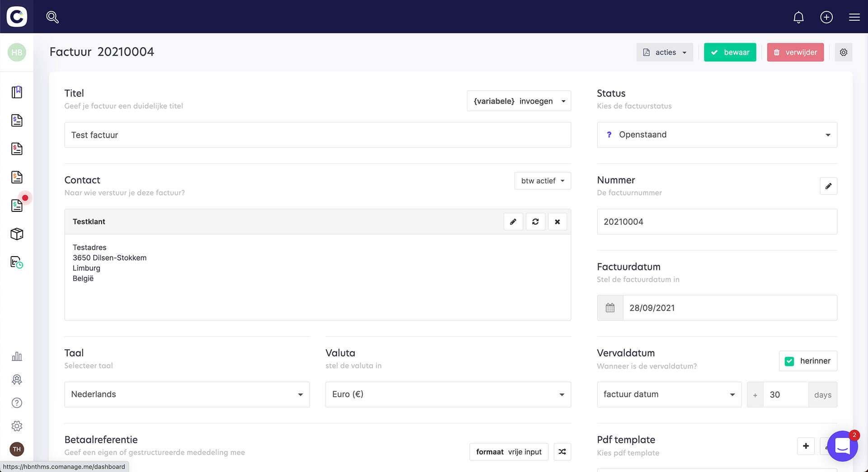This screenshot has width=868, height=472.
Task: Open the btw actief dropdown
Action: pyautogui.click(x=542, y=181)
